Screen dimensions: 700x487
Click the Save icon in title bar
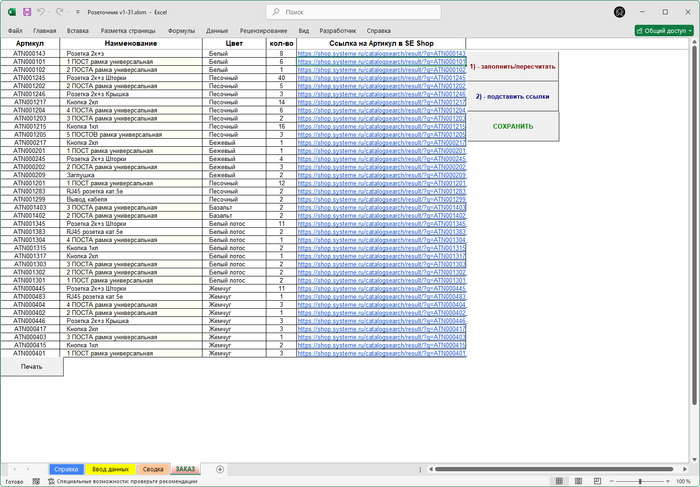[25, 12]
